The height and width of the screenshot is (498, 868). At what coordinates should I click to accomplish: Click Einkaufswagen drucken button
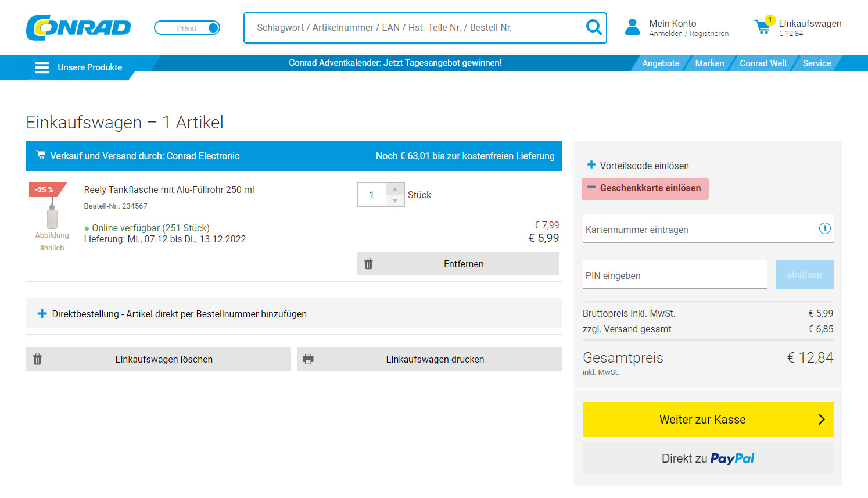[429, 359]
